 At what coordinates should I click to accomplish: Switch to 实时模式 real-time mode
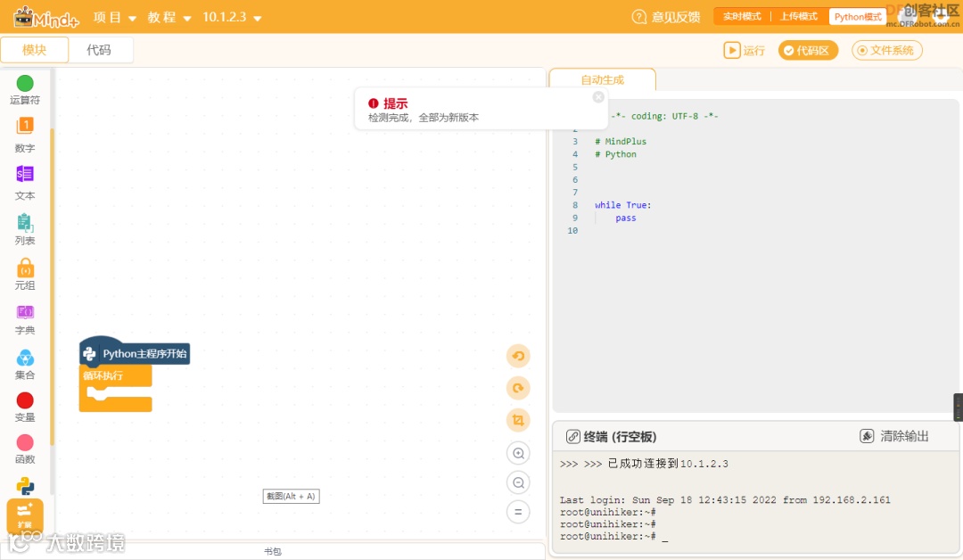pyautogui.click(x=742, y=17)
